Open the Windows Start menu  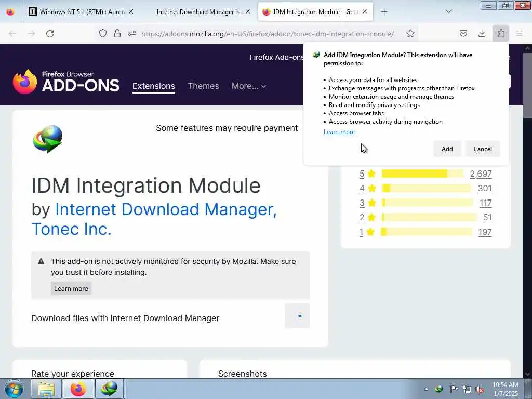tap(14, 389)
